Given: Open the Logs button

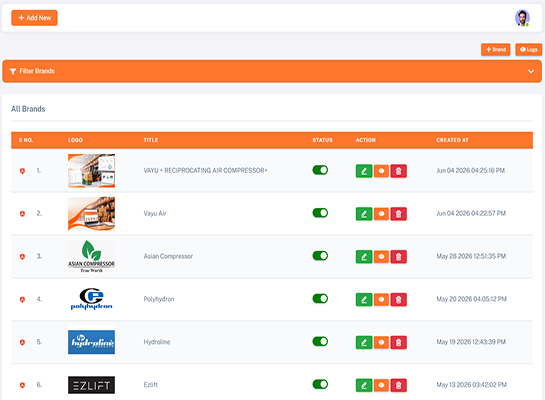Looking at the screenshot, I should (x=528, y=49).
